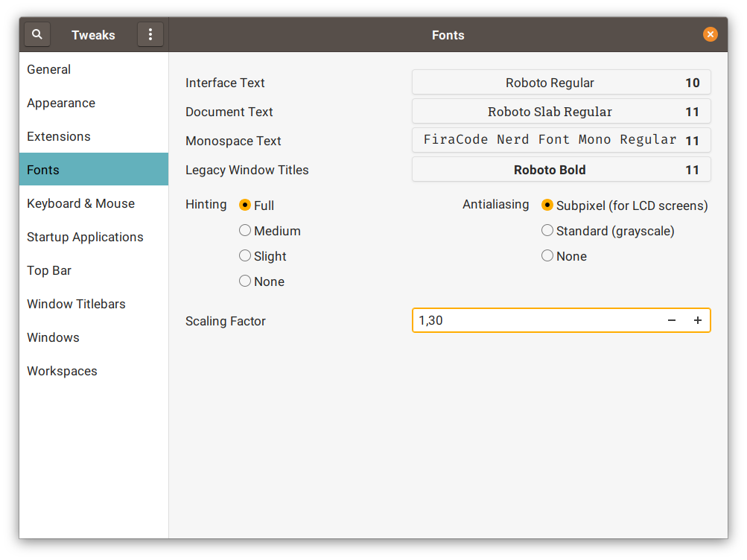Close the Tweaks window with orange X
The width and height of the screenshot is (747, 560).
[710, 34]
